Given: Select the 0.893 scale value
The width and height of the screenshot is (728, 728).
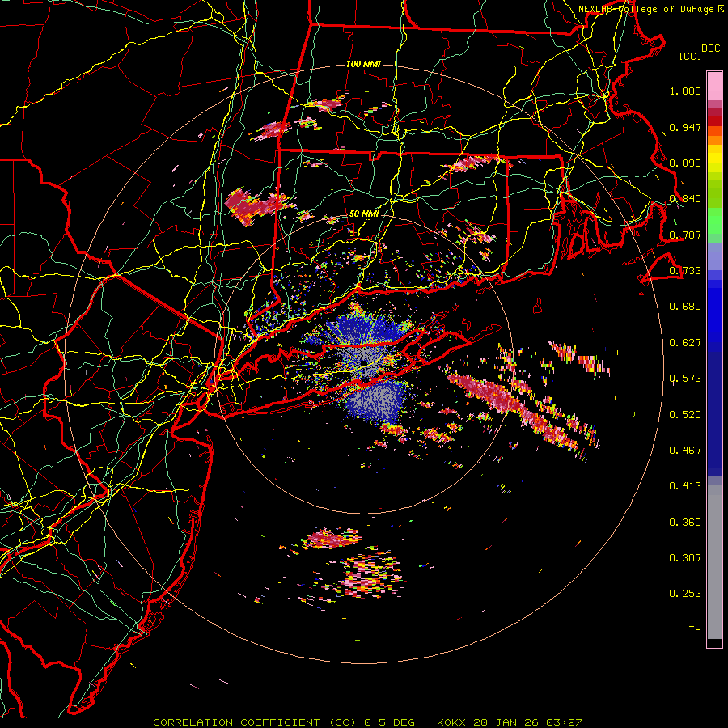Looking at the screenshot, I should click(x=685, y=163).
